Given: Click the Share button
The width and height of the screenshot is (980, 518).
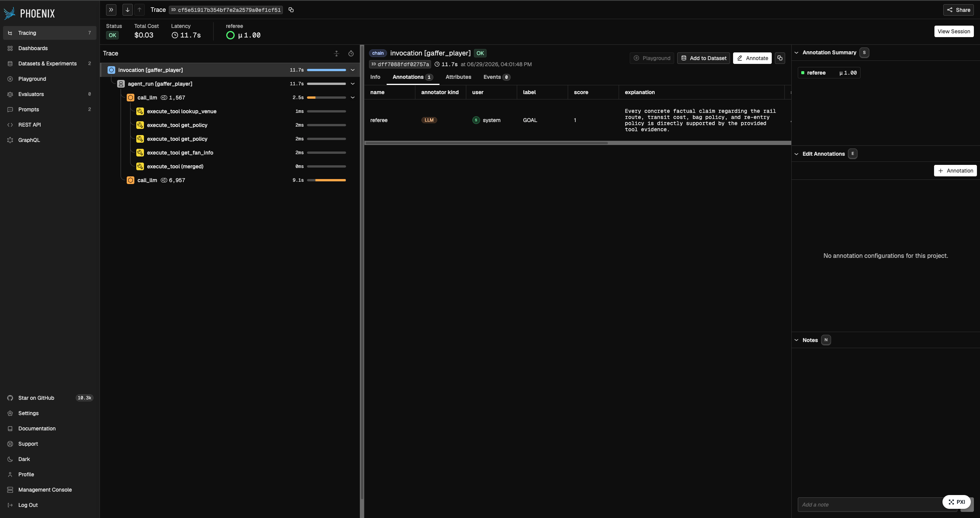Looking at the screenshot, I should pos(959,10).
